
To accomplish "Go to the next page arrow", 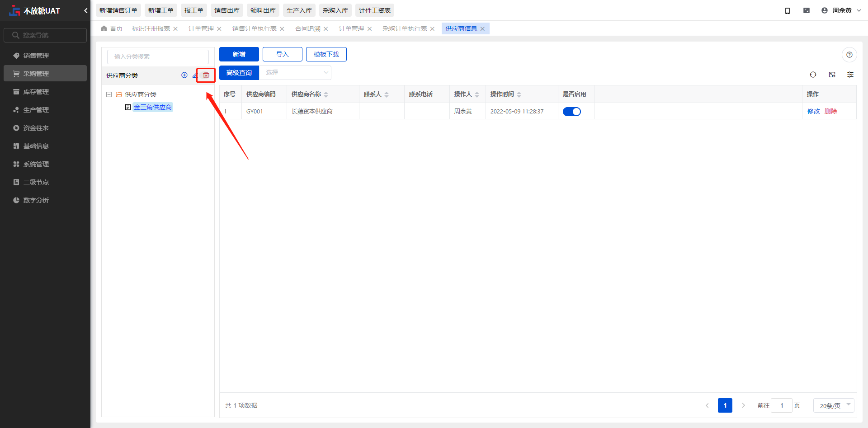I will coord(743,405).
